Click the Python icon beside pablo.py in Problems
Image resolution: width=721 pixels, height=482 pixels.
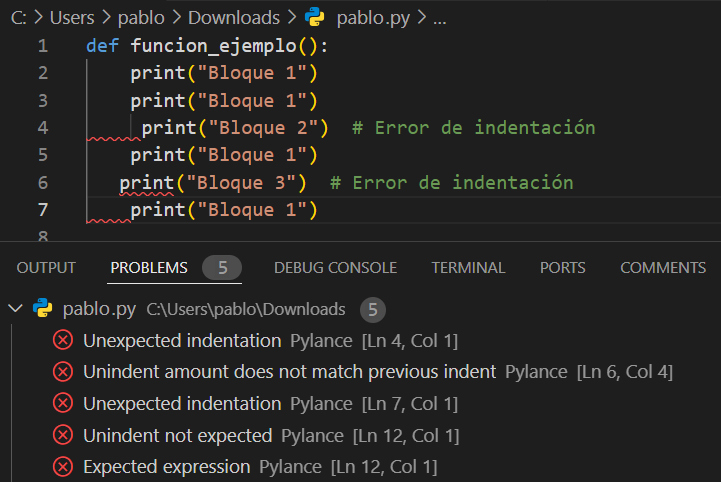(43, 308)
